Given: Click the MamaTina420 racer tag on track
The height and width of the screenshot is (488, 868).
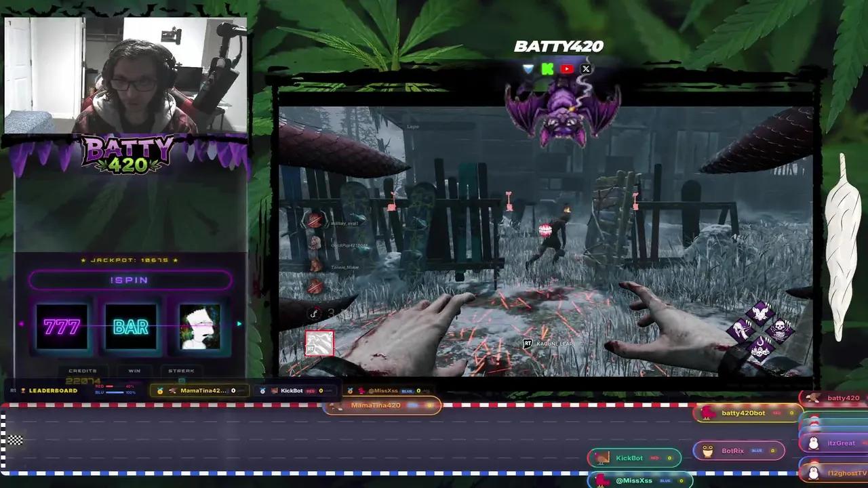Looking at the screenshot, I should [382, 405].
